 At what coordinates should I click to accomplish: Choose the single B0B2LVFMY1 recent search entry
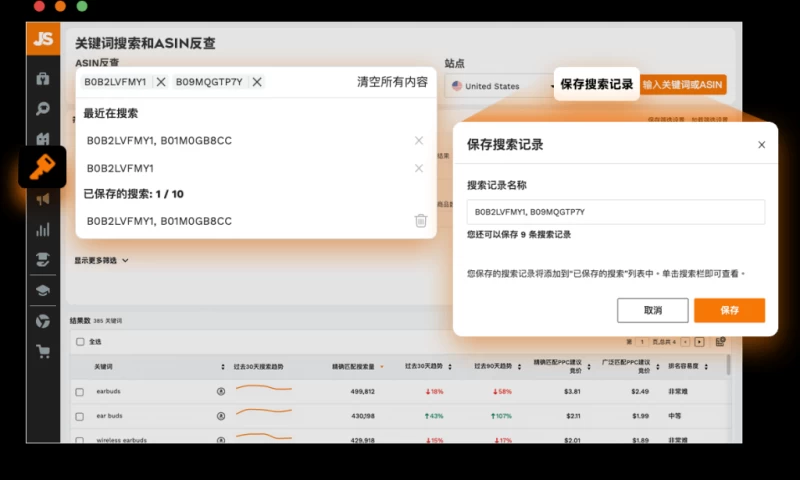pyautogui.click(x=120, y=168)
